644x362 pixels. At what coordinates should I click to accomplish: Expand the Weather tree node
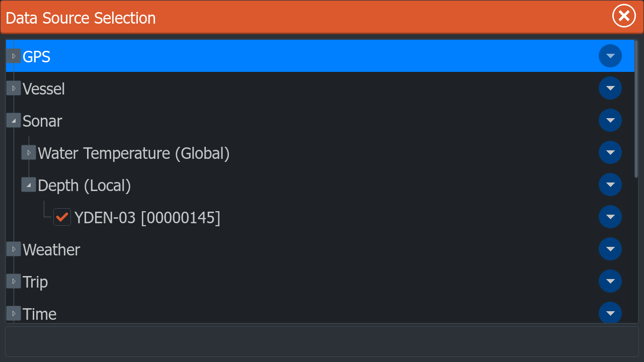click(14, 249)
